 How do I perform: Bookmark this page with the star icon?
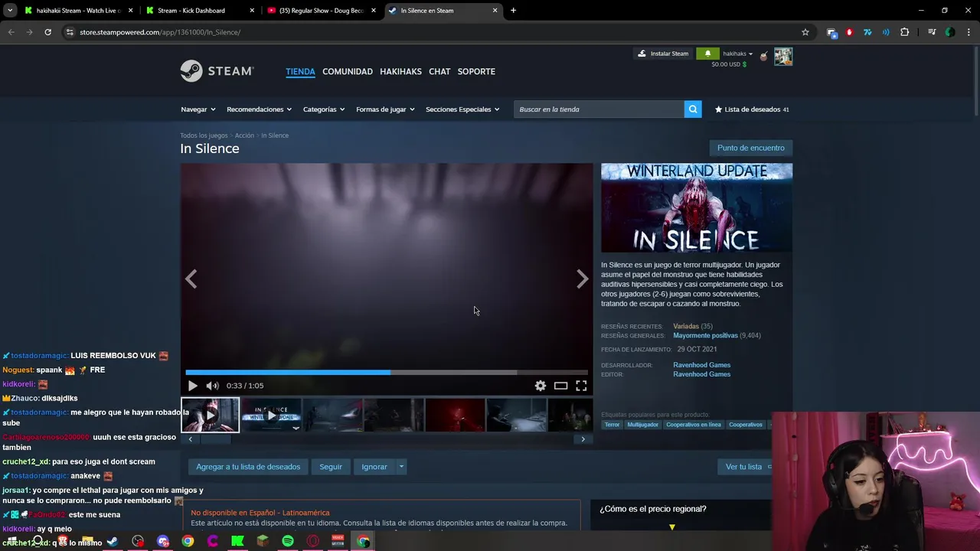[805, 32]
